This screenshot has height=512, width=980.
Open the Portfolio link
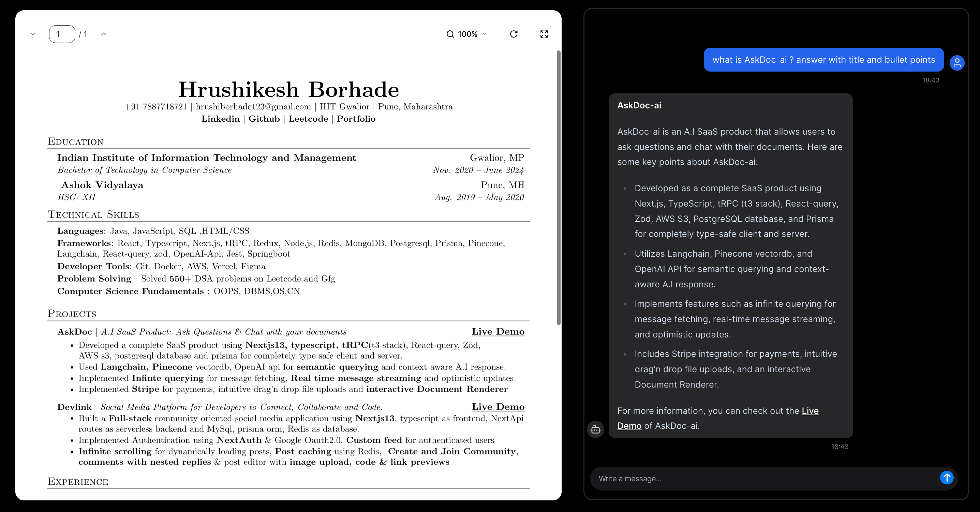pos(356,119)
